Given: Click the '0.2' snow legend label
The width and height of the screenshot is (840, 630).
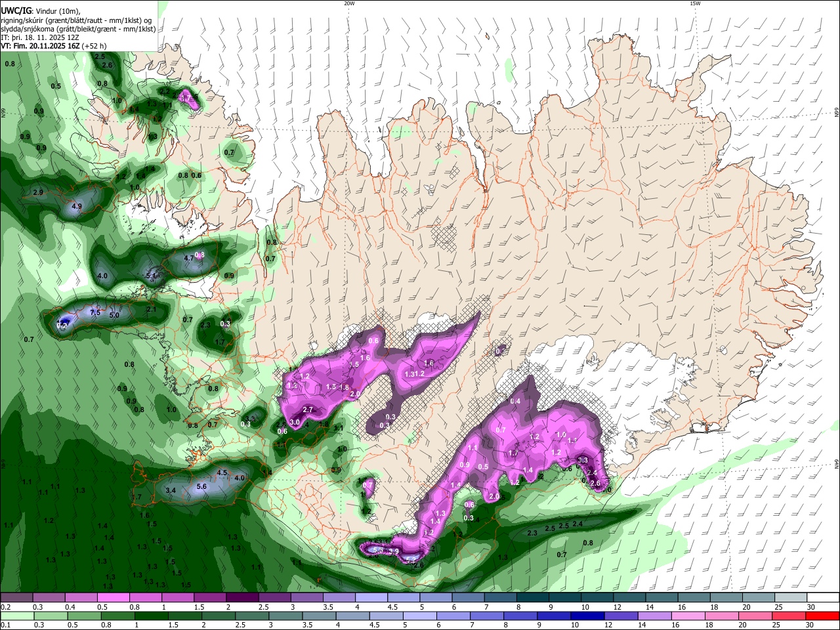Looking at the screenshot, I should (x=5, y=607).
